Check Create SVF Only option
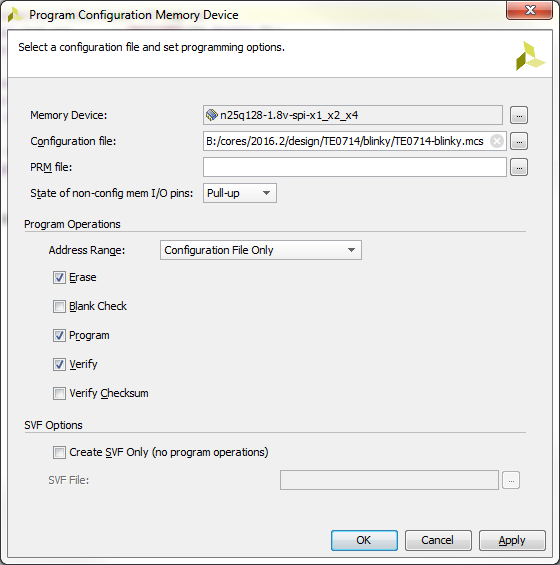 (59, 452)
